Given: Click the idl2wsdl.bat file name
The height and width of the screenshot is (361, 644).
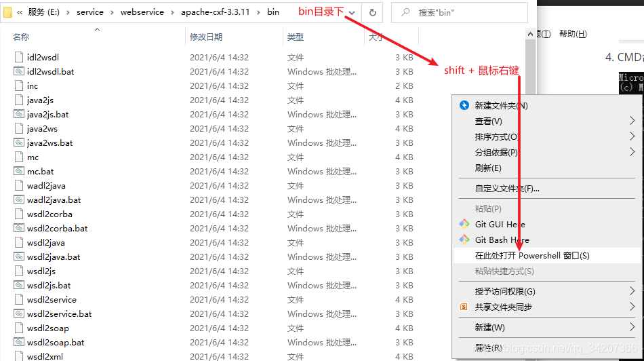Looking at the screenshot, I should click(x=51, y=71).
